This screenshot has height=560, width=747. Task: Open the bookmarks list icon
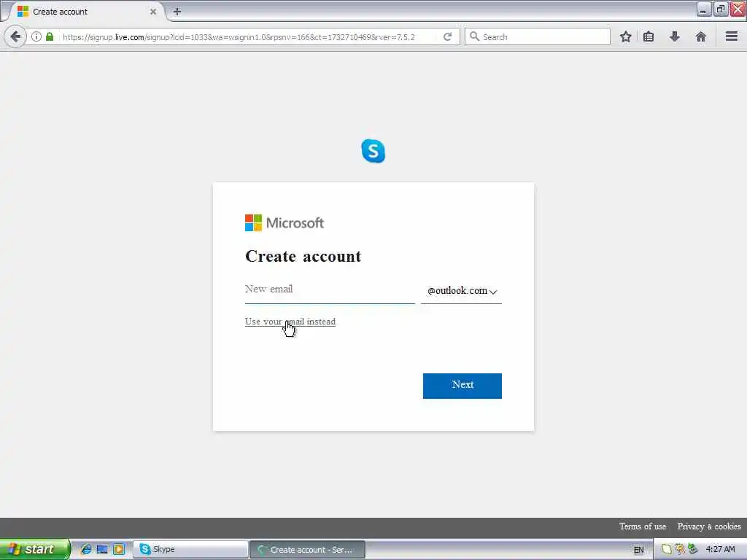pyautogui.click(x=649, y=36)
